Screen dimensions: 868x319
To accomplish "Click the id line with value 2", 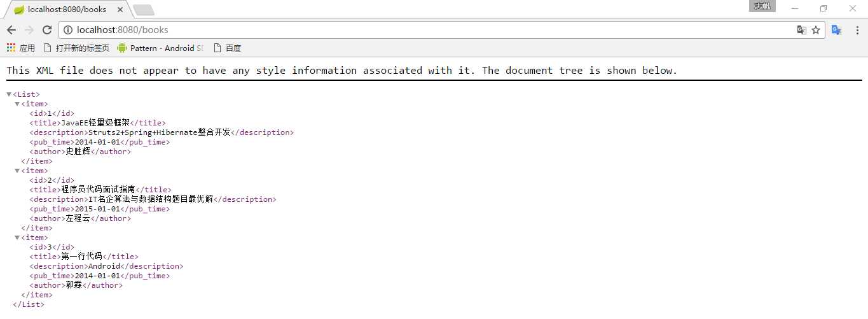I will point(52,180).
